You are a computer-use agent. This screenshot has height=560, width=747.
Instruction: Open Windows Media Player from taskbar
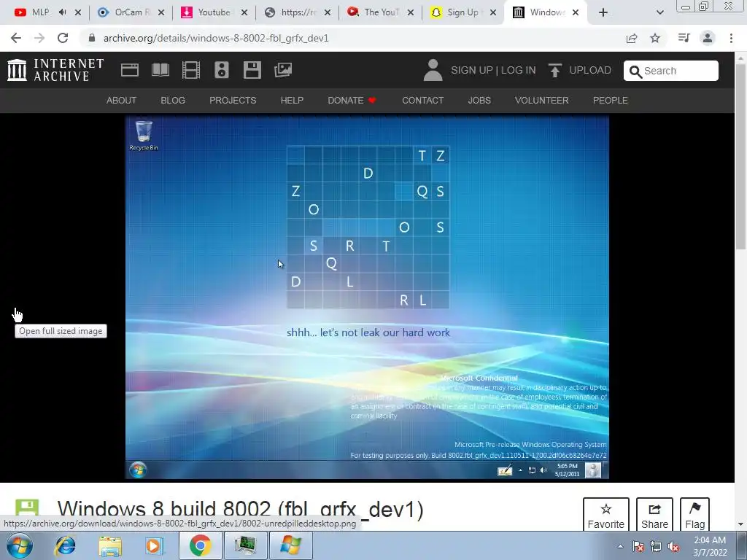pos(155,545)
